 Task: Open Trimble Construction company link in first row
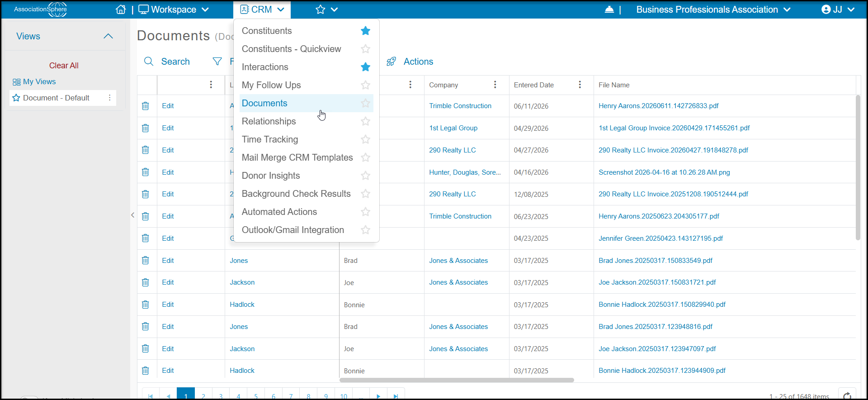460,106
